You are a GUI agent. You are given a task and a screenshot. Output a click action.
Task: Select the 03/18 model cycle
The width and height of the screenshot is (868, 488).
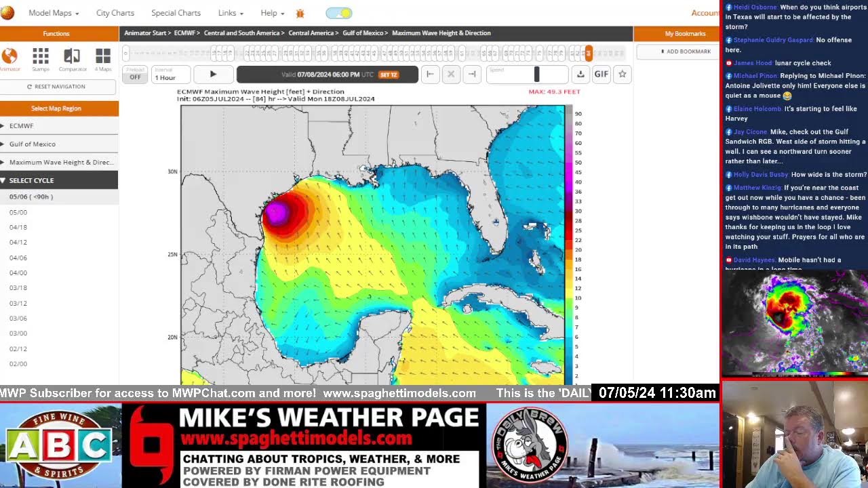coord(18,287)
